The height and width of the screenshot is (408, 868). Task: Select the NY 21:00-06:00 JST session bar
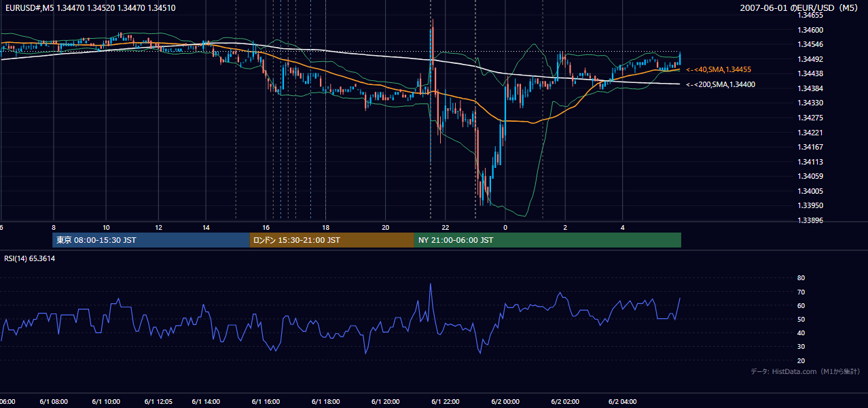[x=547, y=240]
